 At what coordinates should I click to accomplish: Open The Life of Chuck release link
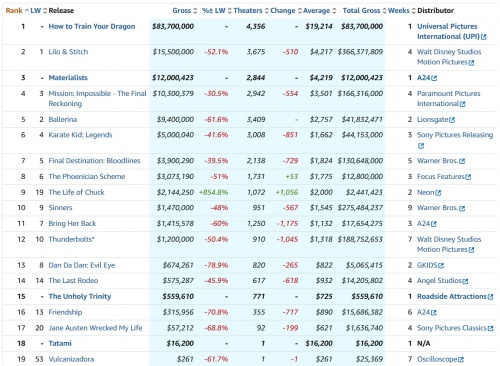pyautogui.click(x=77, y=193)
